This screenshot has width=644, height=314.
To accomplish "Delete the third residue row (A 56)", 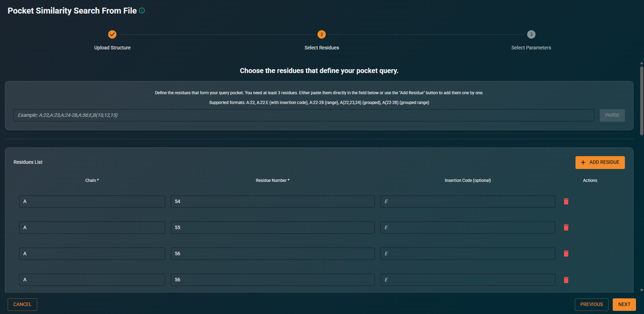I will (566, 253).
